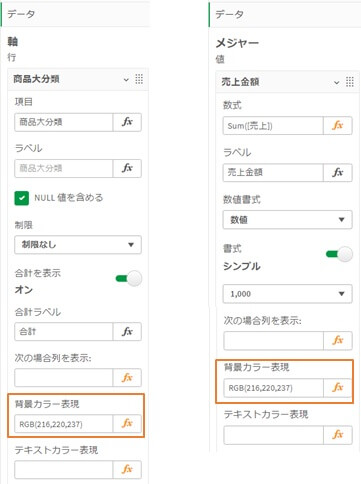The width and height of the screenshot is (361, 484).
Task: Grab the drag handle on 商品大分類
Action: tap(139, 79)
